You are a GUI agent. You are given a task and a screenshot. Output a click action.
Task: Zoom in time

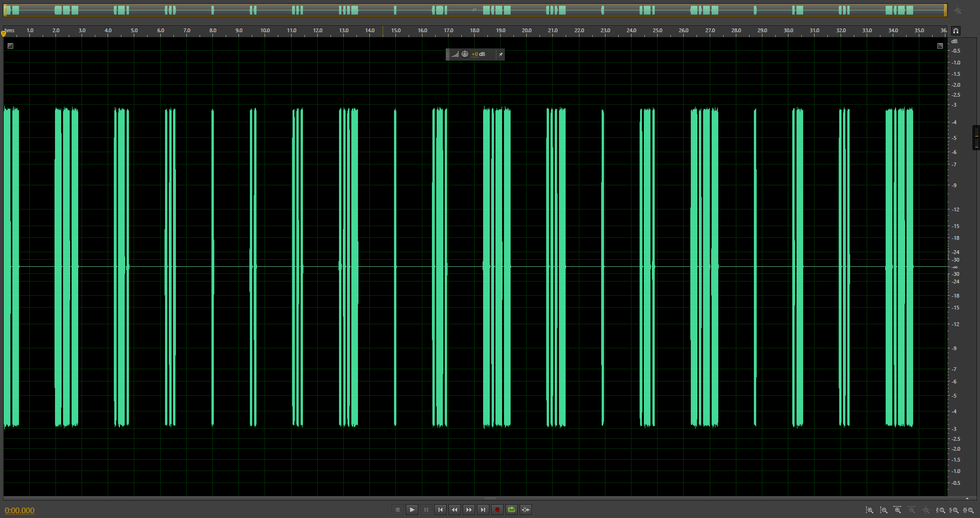898,510
